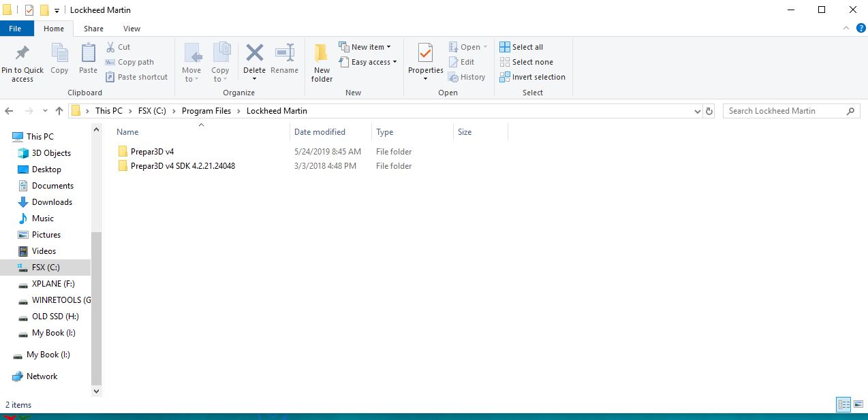Expand the Delete options arrow
Image resolution: width=868 pixels, height=420 pixels.
point(254,79)
